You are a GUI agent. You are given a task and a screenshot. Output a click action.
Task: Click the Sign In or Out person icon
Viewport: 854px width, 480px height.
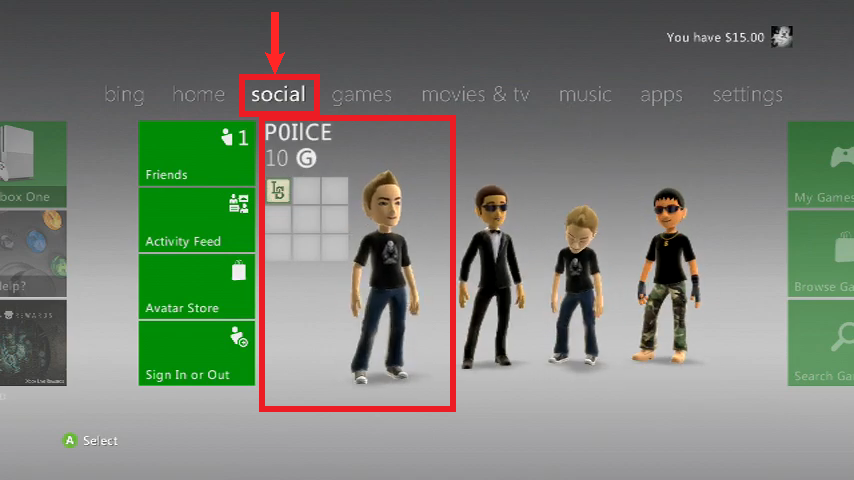tap(239, 337)
